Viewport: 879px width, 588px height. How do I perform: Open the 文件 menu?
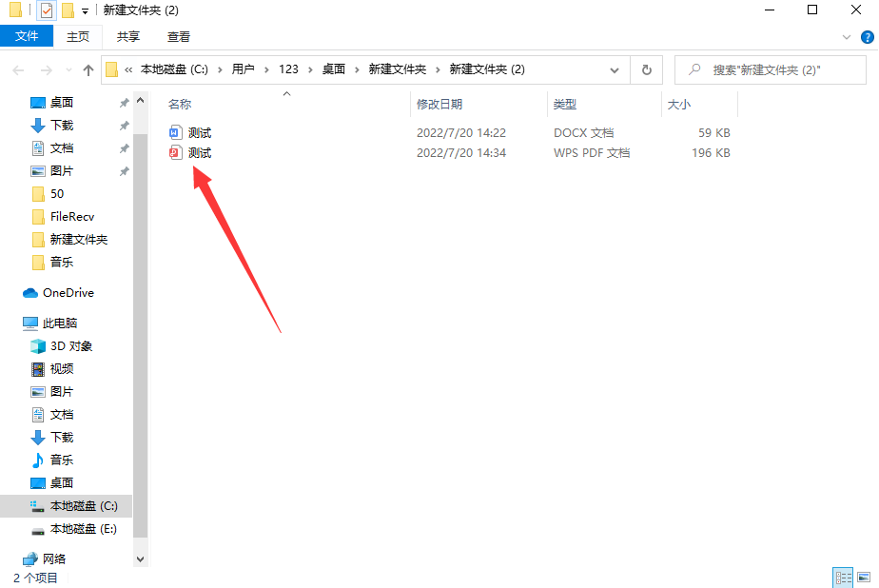click(27, 35)
